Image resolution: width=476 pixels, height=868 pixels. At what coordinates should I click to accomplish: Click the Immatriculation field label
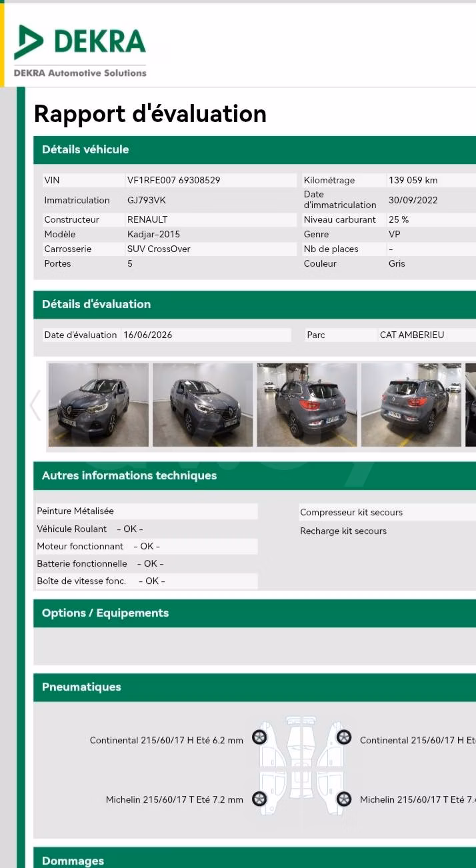pyautogui.click(x=77, y=200)
